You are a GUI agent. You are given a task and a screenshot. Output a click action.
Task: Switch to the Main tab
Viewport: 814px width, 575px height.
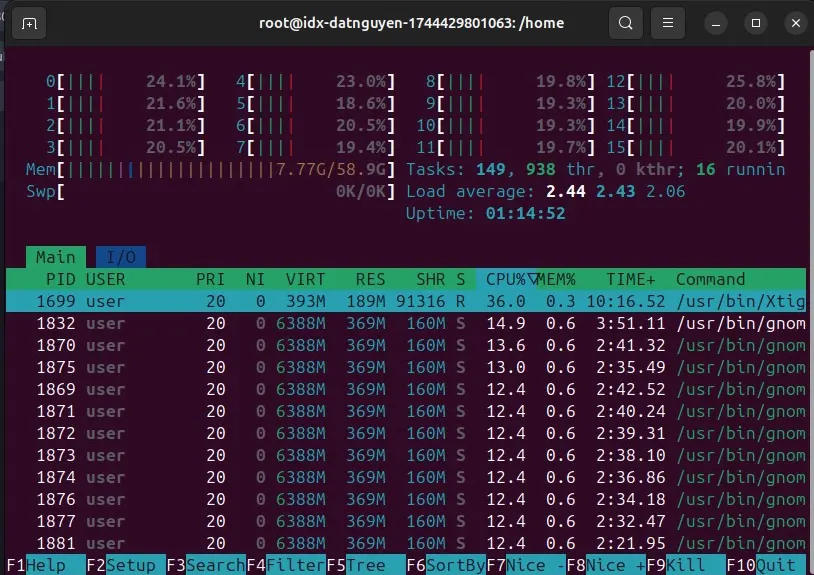[56, 257]
